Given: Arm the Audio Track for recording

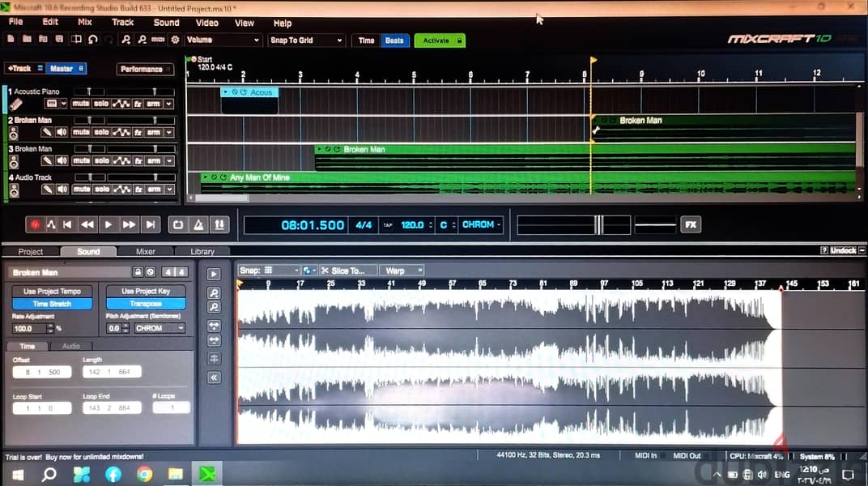Looking at the screenshot, I should [x=154, y=190].
